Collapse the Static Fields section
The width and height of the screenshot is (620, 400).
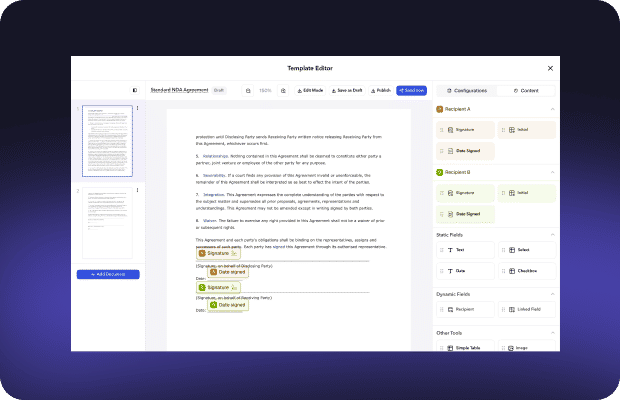pos(552,235)
